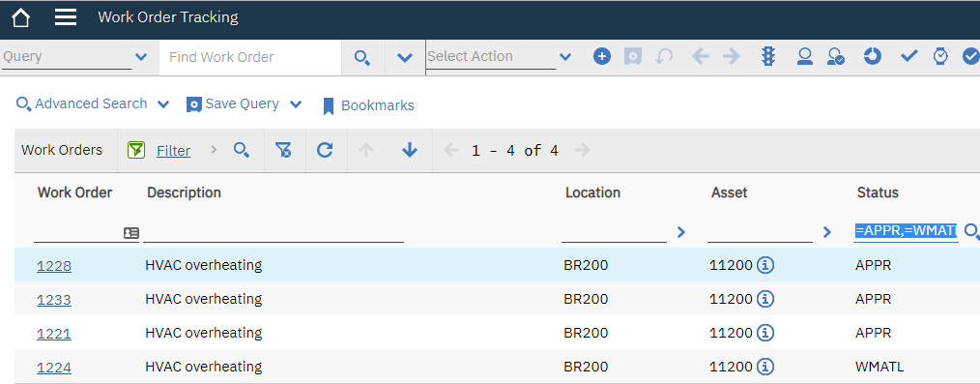Click the Clear Filter funnel icon
The height and width of the screenshot is (384, 980).
click(x=283, y=150)
